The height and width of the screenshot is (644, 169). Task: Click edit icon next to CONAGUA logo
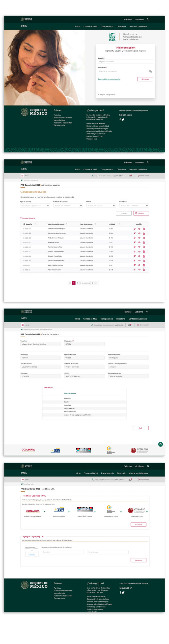[45, 511]
